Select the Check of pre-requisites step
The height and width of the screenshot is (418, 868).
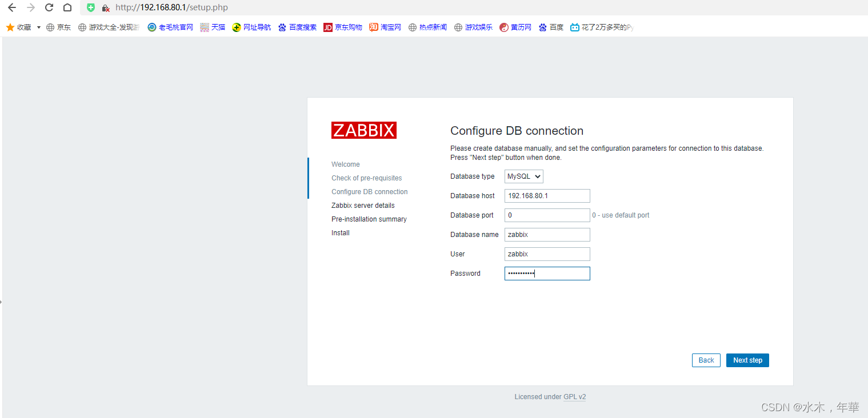pos(367,178)
